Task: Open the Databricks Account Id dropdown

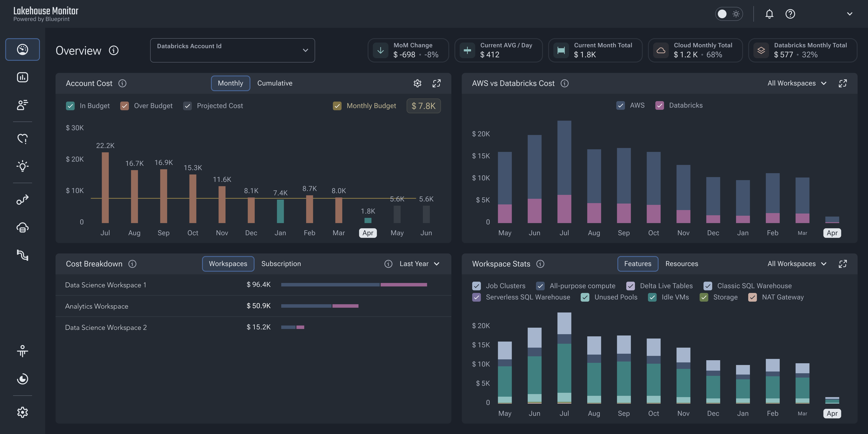Action: pos(232,50)
